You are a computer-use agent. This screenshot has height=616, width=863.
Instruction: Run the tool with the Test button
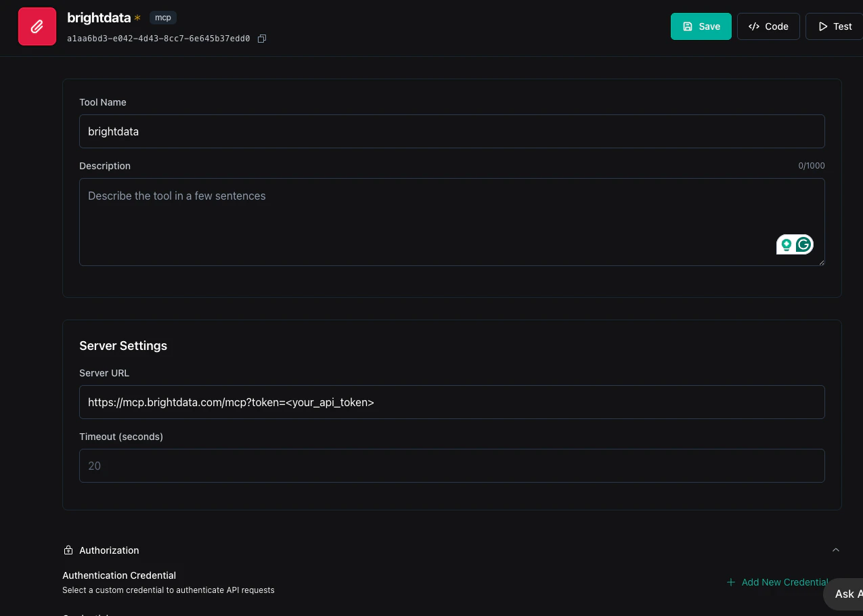pos(836,26)
